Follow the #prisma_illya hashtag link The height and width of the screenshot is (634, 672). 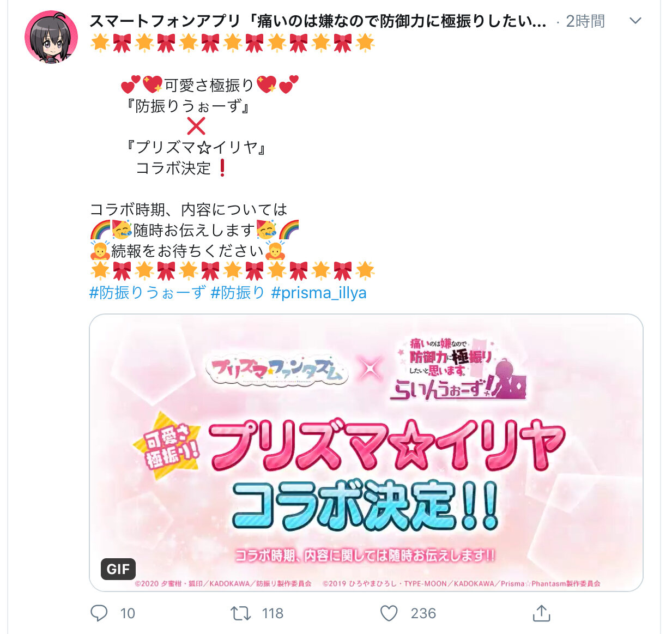click(318, 293)
